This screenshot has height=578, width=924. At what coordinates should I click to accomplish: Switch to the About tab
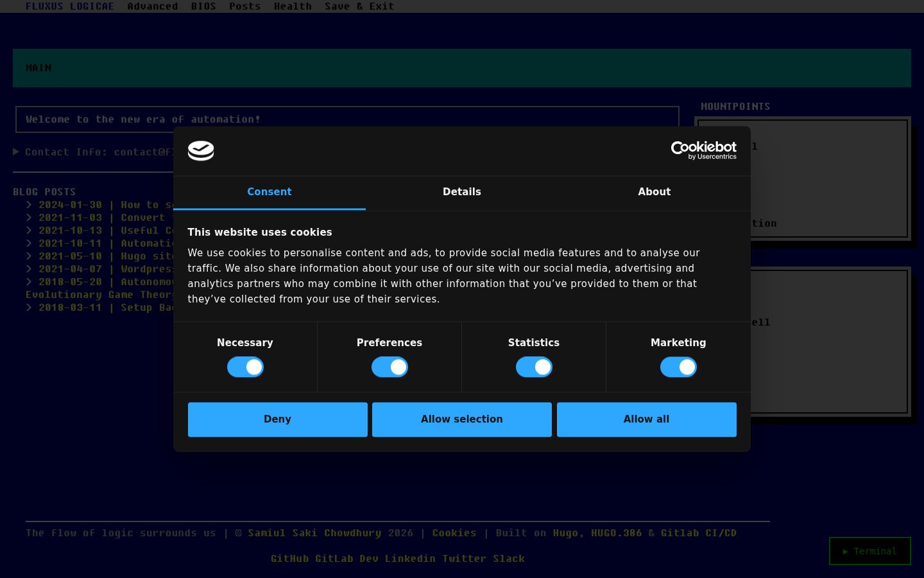[x=654, y=192]
